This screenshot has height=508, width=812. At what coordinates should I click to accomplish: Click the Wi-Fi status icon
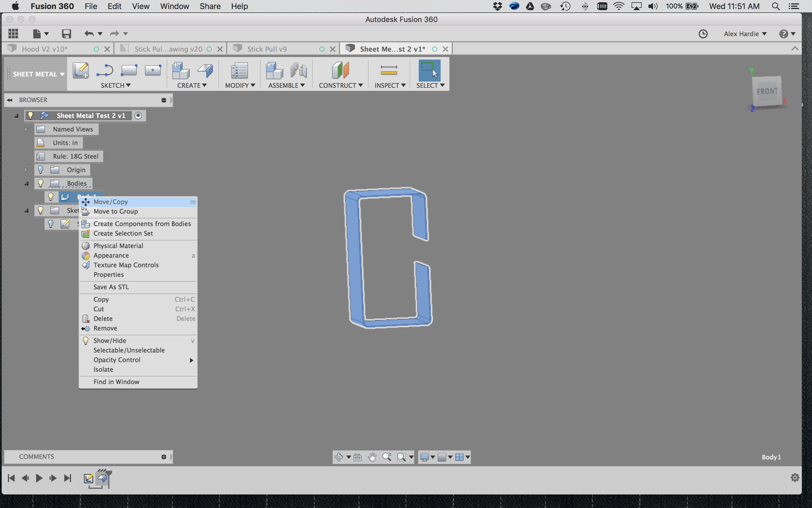coord(618,6)
